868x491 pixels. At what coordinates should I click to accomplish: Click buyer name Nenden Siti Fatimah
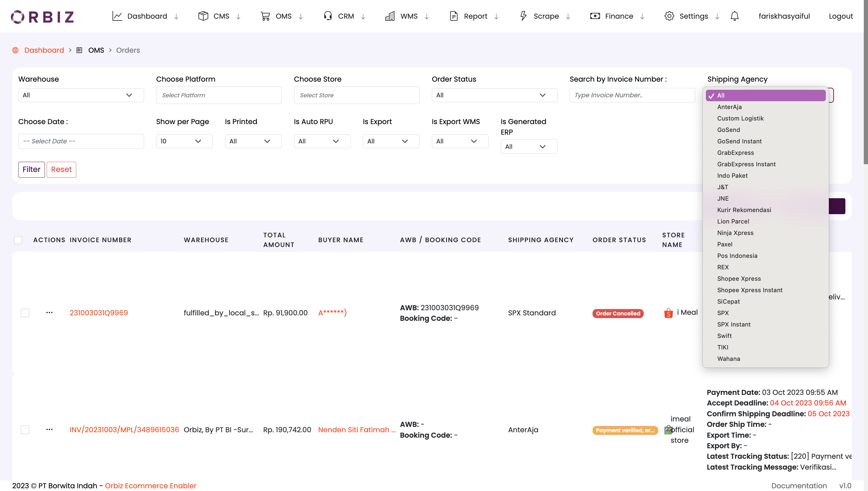pos(357,430)
